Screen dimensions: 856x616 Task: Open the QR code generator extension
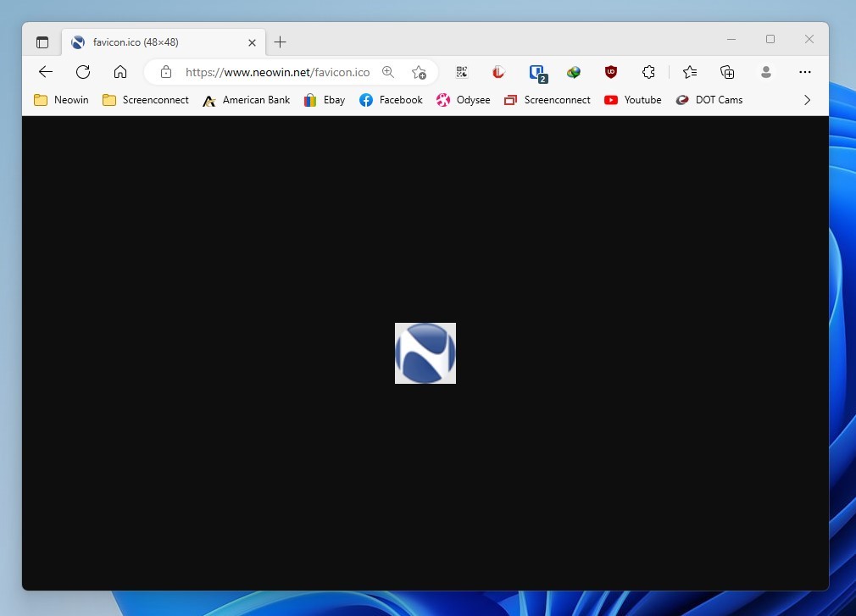(462, 72)
